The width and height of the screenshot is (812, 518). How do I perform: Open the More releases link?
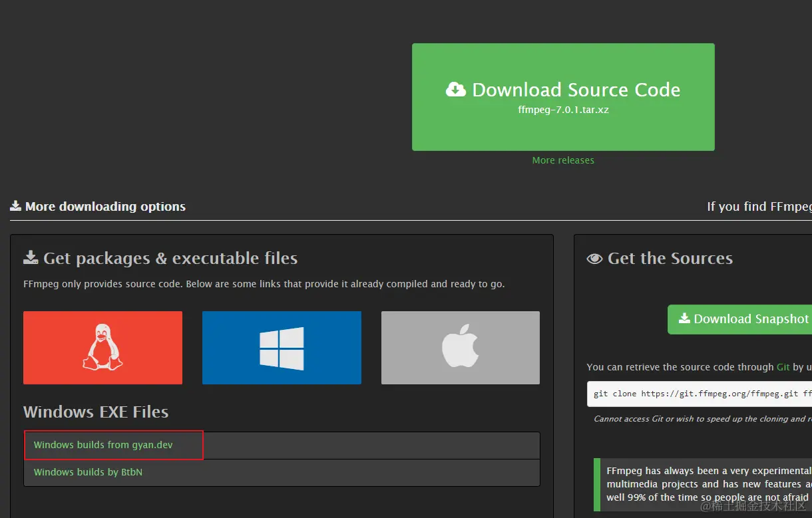point(563,160)
